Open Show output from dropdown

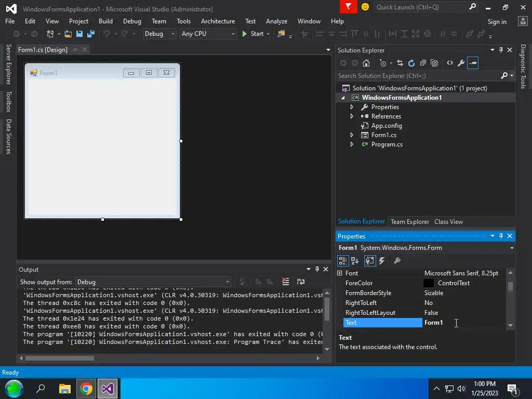152,282
